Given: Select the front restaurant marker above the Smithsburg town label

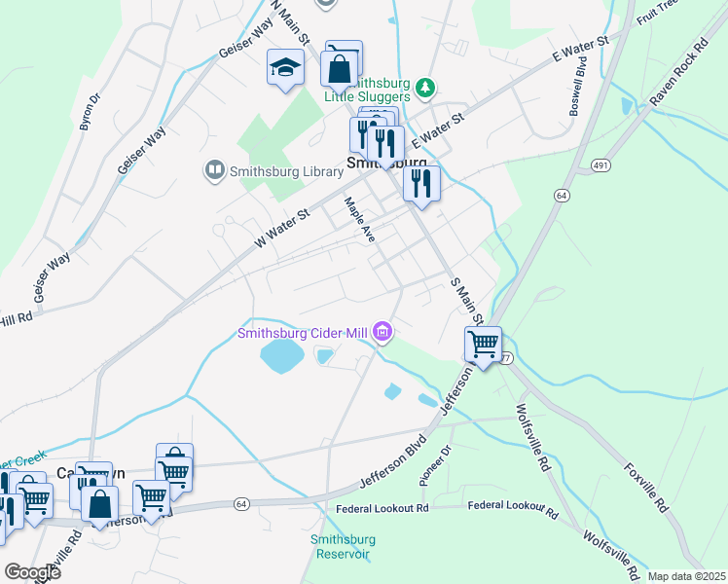Looking at the screenshot, I should tap(385, 147).
